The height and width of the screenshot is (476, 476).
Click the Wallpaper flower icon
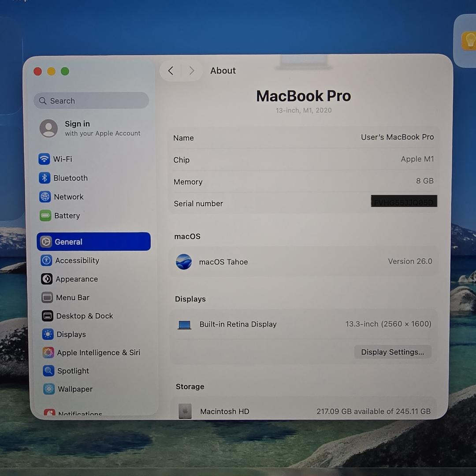48,389
